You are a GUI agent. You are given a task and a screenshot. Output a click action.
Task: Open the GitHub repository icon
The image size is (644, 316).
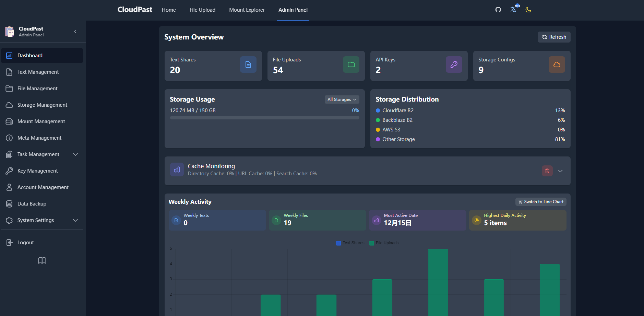click(498, 10)
